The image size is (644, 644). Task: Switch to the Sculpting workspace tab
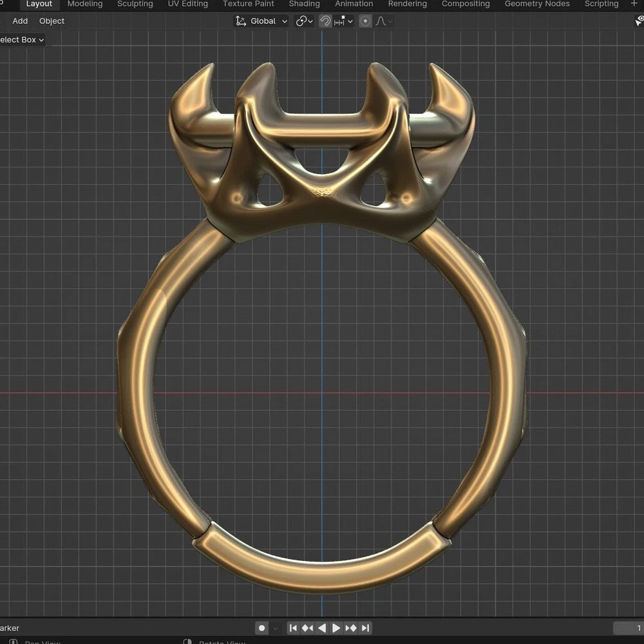pos(135,4)
